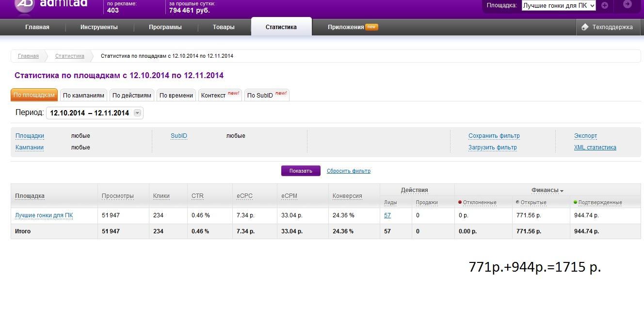Viewport: 644px width, 309px height.
Task: Switch to the По времени tab
Action: (x=176, y=95)
